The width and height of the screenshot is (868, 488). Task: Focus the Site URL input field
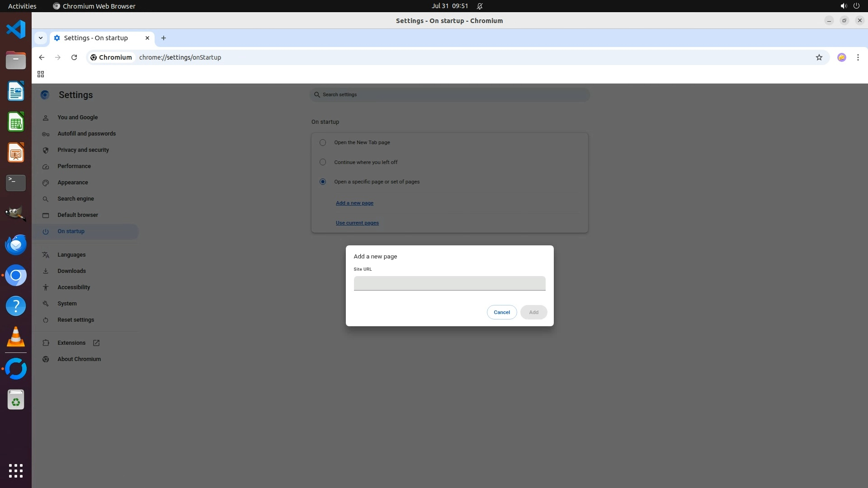(449, 283)
